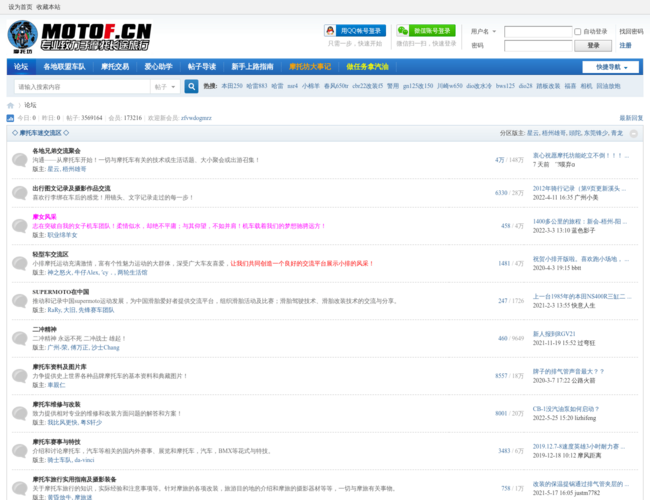The width and height of the screenshot is (650, 500).
Task: Click the 摩托车维修与改装 forum bubble icon
Action: [x=19, y=412]
